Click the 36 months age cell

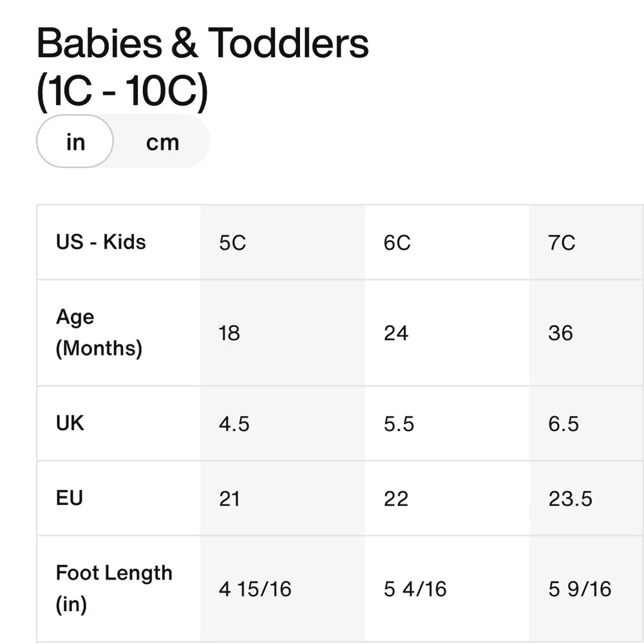[x=587, y=333]
